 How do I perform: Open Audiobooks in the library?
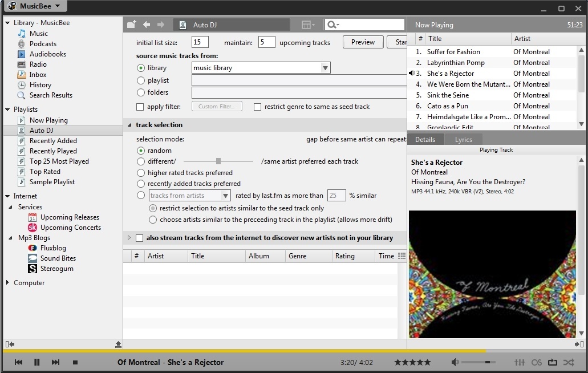pyautogui.click(x=48, y=54)
